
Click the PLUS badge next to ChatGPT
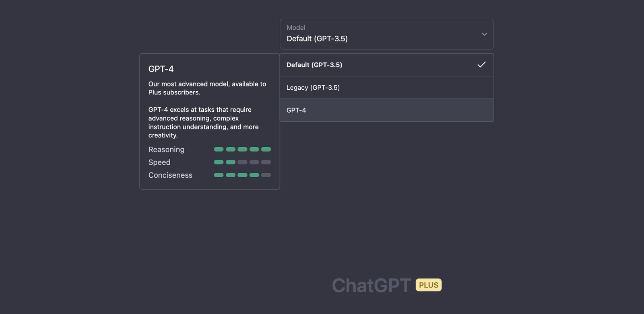click(x=429, y=285)
